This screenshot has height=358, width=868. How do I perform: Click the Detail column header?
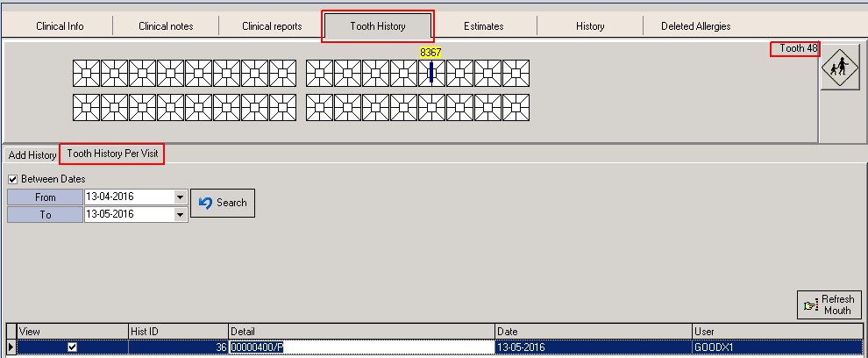[x=361, y=332]
